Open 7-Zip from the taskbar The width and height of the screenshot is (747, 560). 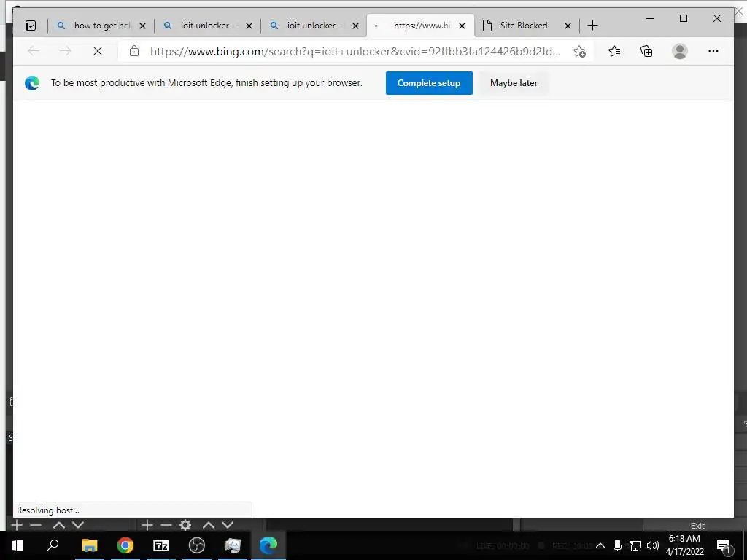pyautogui.click(x=161, y=545)
